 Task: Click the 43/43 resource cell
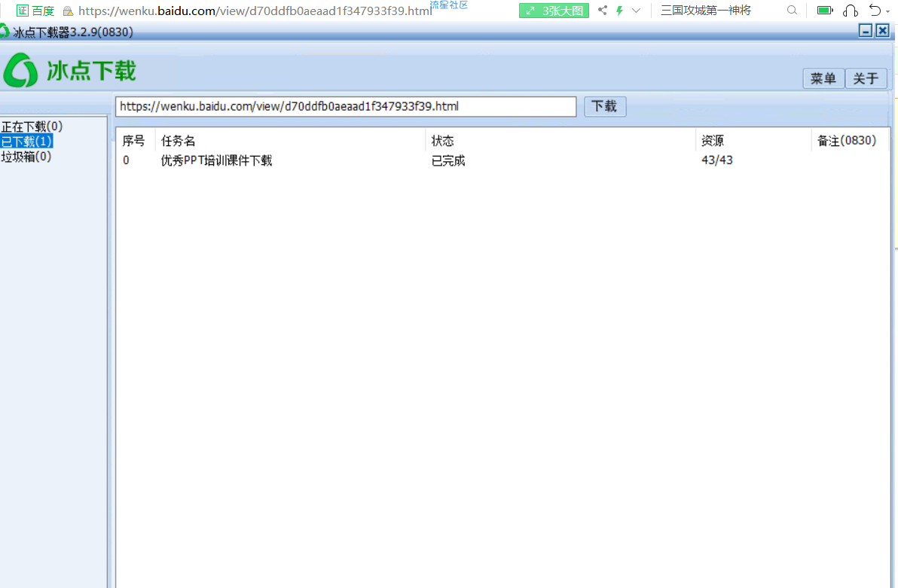pos(716,160)
